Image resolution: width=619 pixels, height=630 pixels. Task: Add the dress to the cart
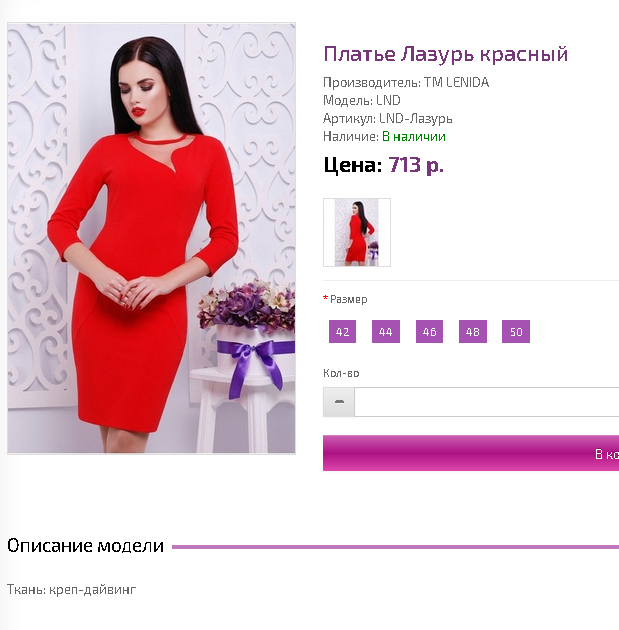[x=471, y=453]
